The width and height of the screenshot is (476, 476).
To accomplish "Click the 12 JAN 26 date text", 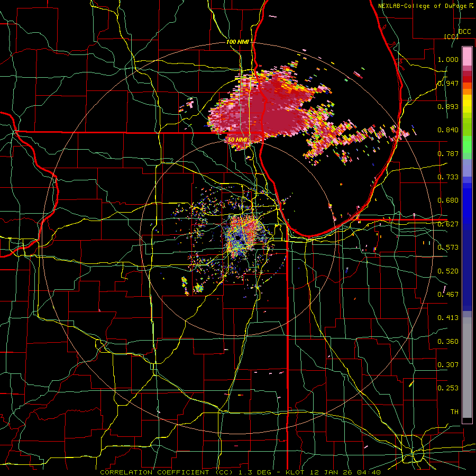I will 331,472.
